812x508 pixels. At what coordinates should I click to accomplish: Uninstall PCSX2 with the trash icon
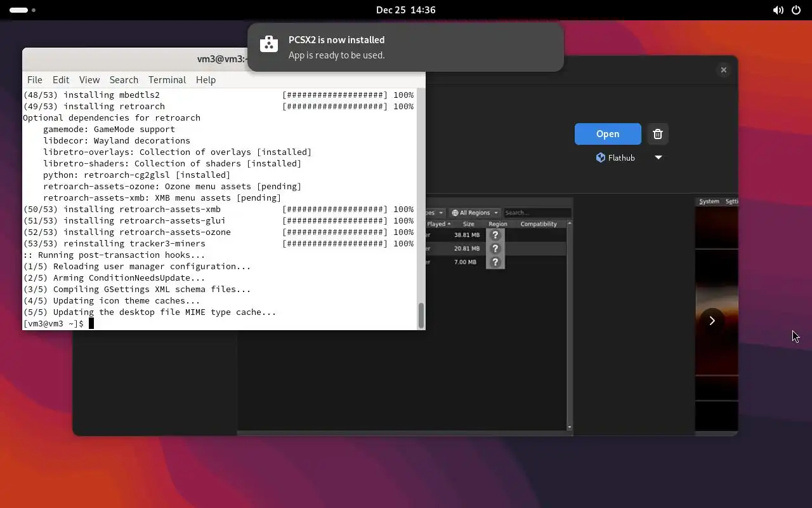point(658,134)
